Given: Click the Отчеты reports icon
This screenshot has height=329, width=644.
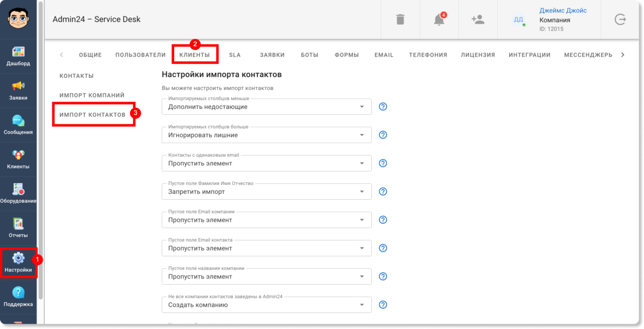Looking at the screenshot, I should 18,224.
